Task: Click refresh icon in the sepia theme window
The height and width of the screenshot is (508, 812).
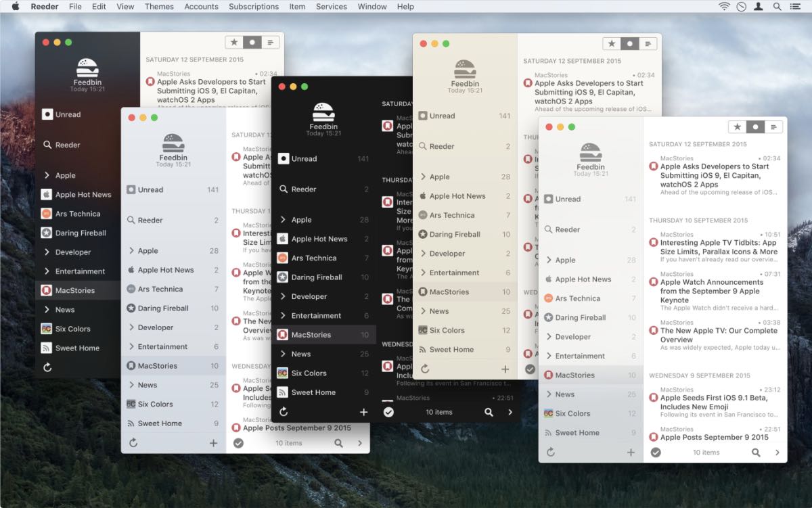Action: (425, 369)
